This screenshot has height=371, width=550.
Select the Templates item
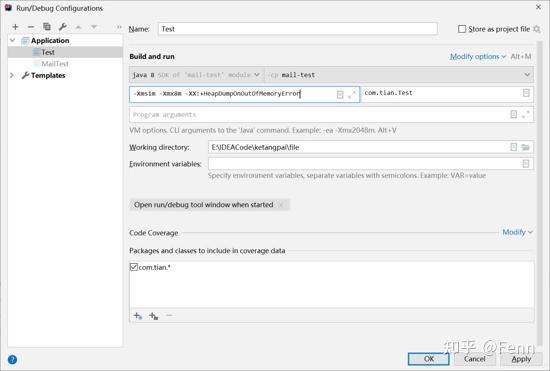[48, 75]
